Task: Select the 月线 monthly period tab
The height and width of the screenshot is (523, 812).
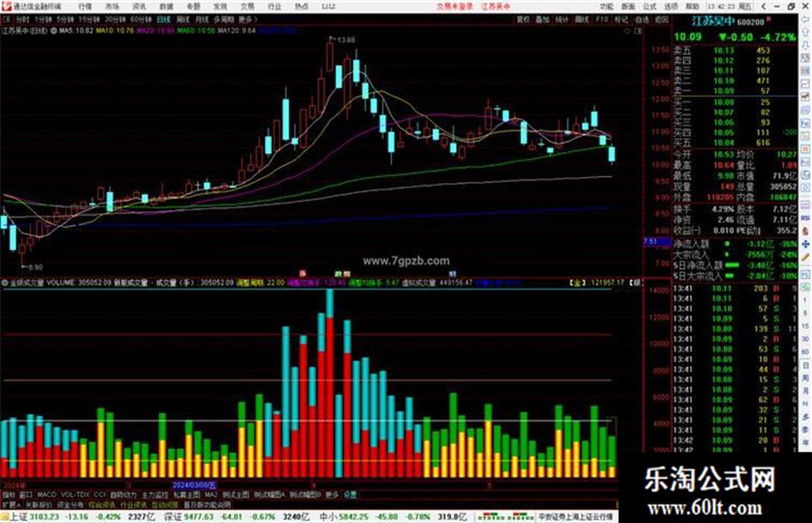Action: [201, 19]
